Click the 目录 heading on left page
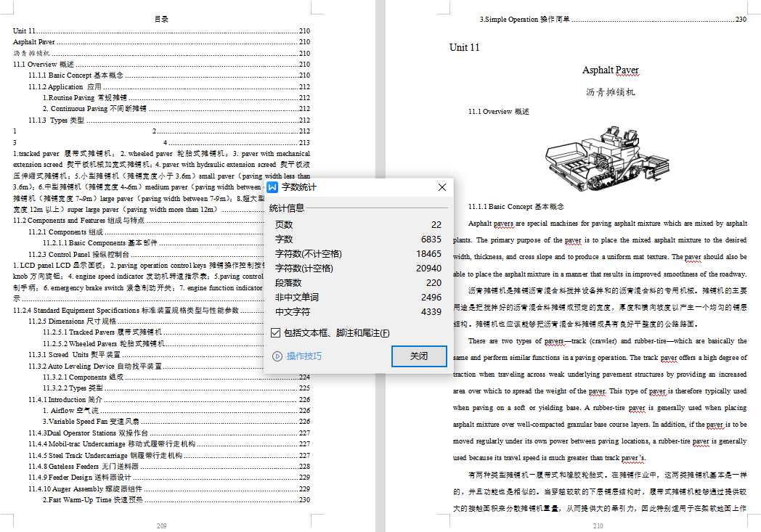761x532 pixels. coord(161,20)
